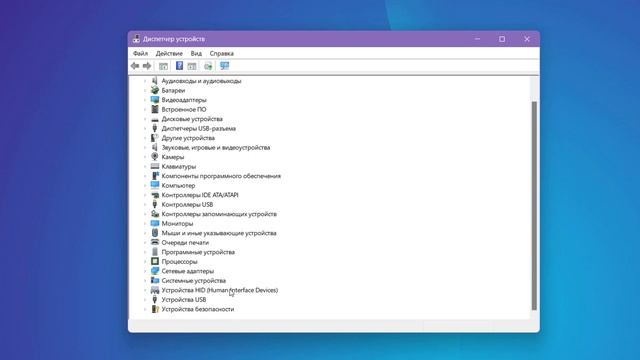Image resolution: width=640 pixels, height=360 pixels.
Task: Select the Процессоры label
Action: [x=179, y=262]
